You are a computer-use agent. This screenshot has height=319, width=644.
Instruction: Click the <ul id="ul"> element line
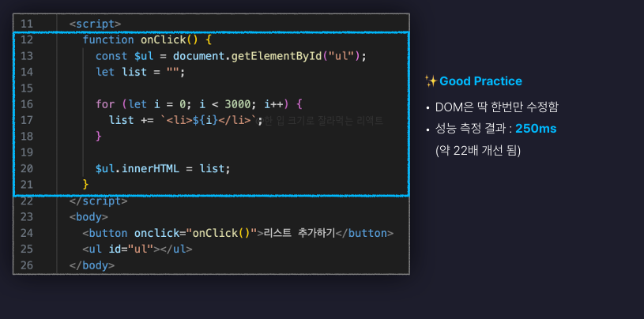tap(137, 250)
